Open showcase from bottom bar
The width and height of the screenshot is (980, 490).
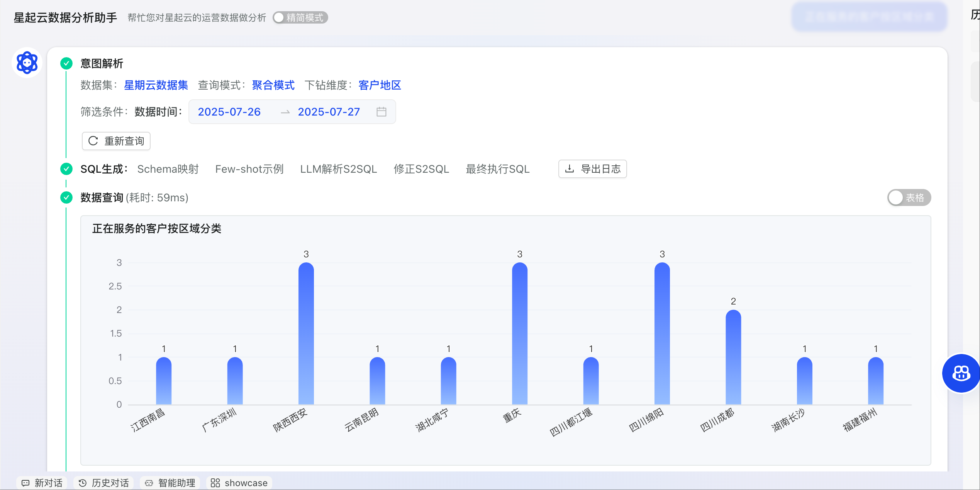239,483
